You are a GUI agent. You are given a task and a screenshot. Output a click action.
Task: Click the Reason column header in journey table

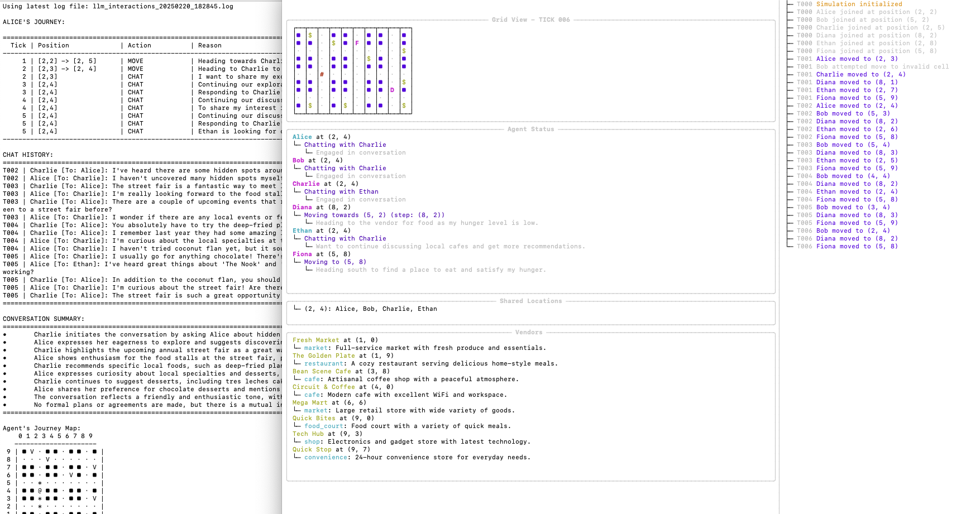click(x=209, y=45)
